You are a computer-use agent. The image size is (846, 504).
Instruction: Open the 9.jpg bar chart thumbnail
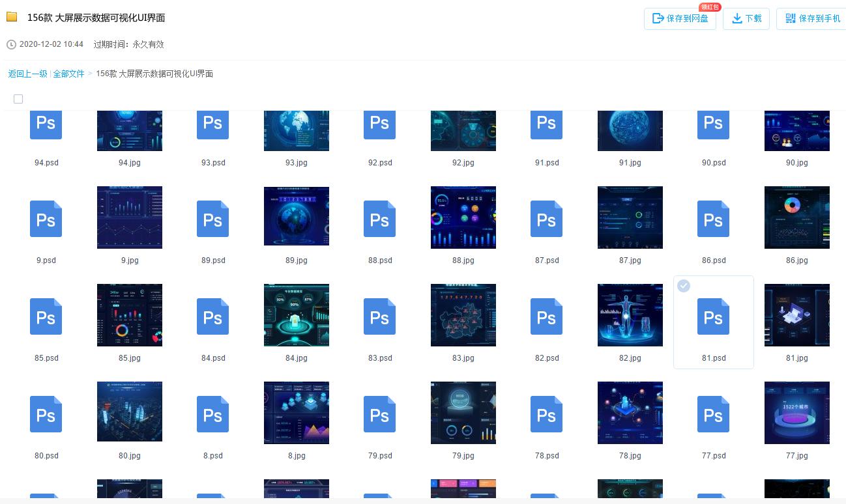(130, 217)
